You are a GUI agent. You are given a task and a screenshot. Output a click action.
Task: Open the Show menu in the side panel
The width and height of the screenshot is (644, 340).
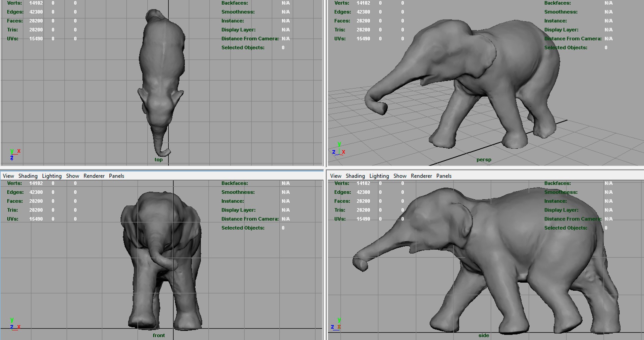tap(400, 176)
